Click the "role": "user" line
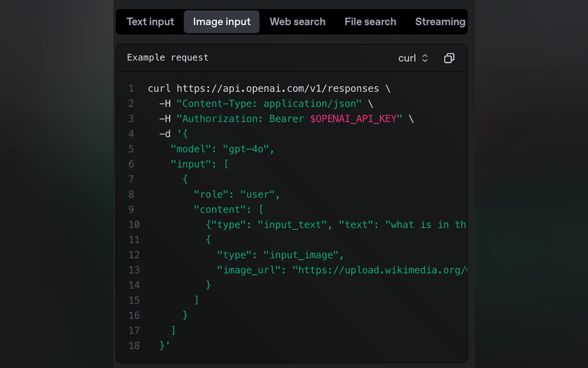Viewport: 588px width, 368px height. click(x=237, y=194)
